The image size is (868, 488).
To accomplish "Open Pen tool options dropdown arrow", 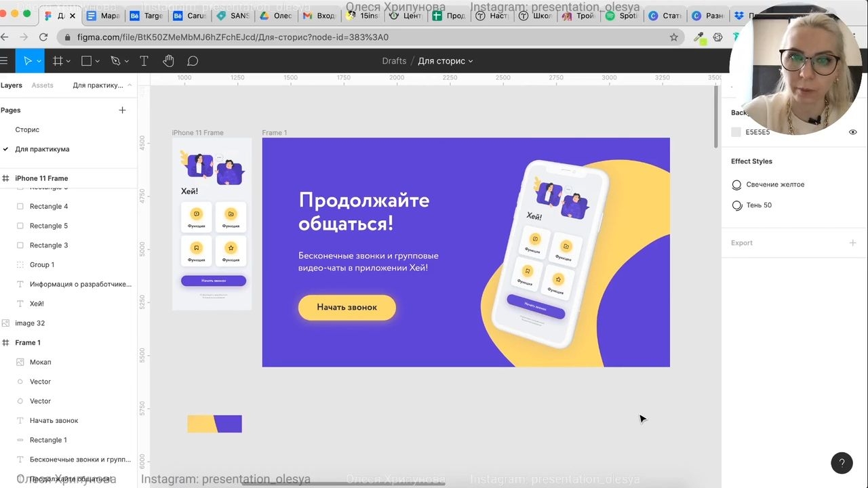I will coord(127,61).
